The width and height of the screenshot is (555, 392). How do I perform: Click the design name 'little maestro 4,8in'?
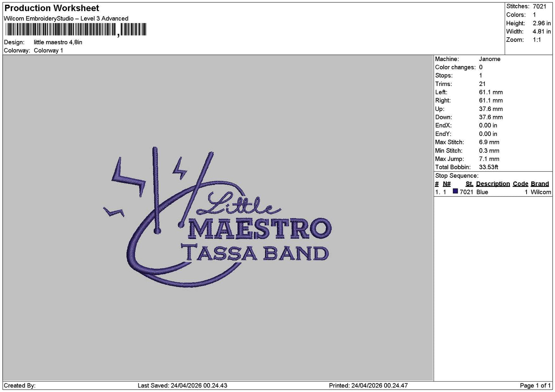[58, 42]
